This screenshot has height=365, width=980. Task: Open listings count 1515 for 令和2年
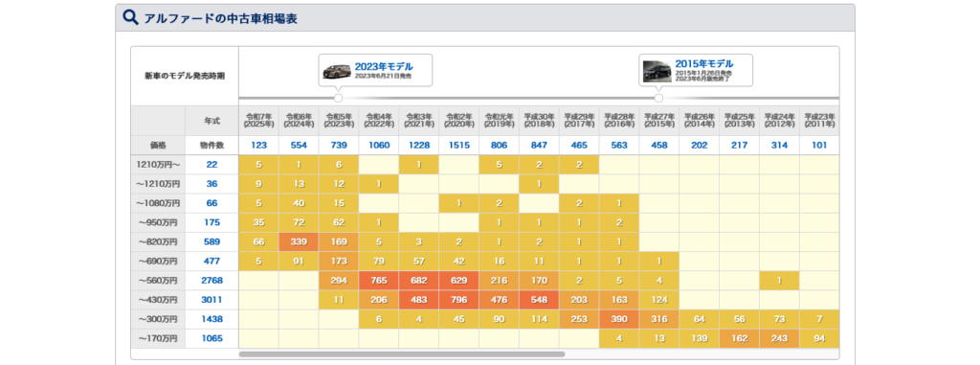coord(458,146)
